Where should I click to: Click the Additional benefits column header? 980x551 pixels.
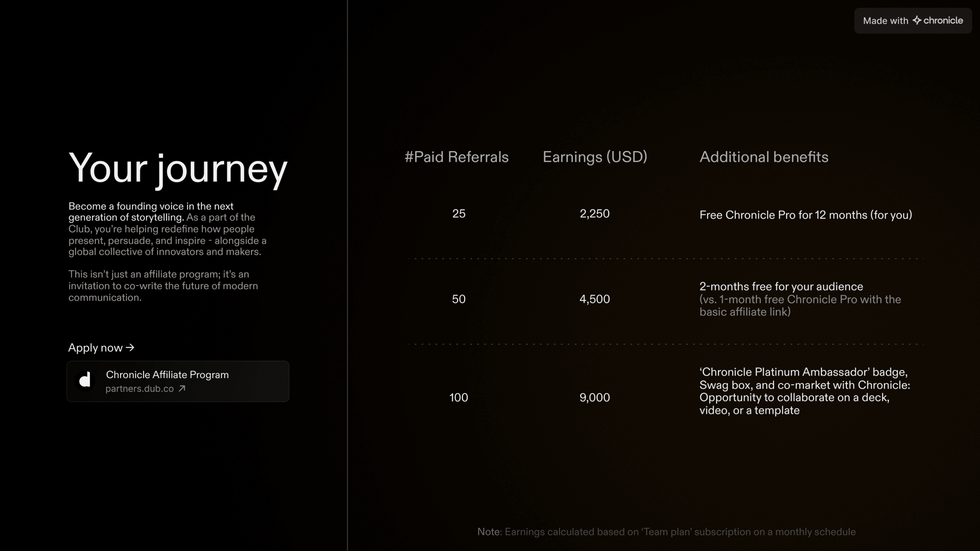click(x=764, y=157)
